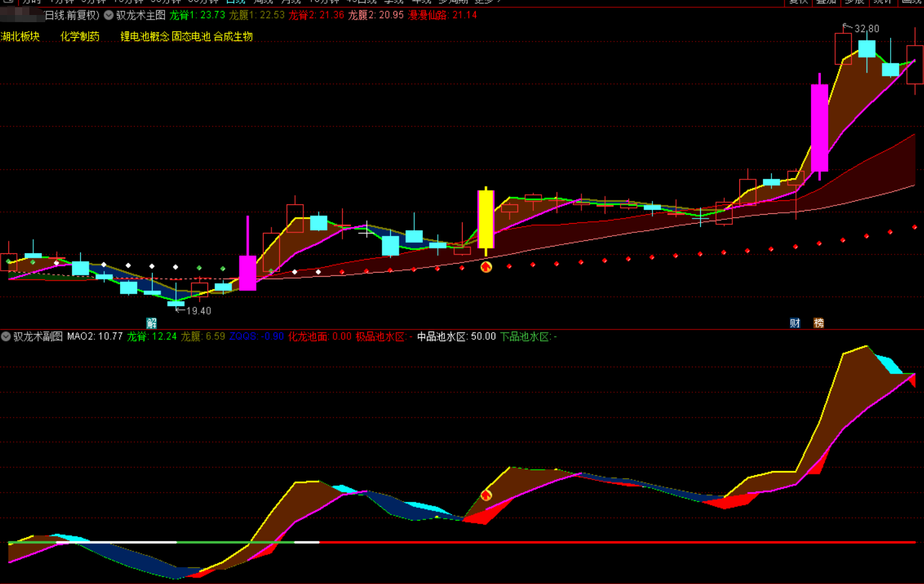The width and height of the screenshot is (924, 584).
Task: Click the 中品池水区: 50.00 value
Action: point(456,337)
